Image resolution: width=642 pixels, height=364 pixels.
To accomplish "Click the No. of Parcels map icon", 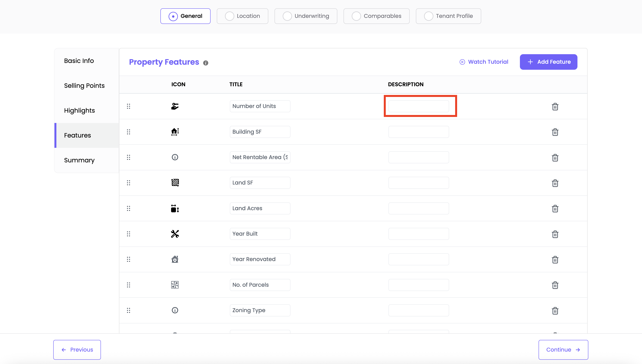I will pyautogui.click(x=175, y=285).
